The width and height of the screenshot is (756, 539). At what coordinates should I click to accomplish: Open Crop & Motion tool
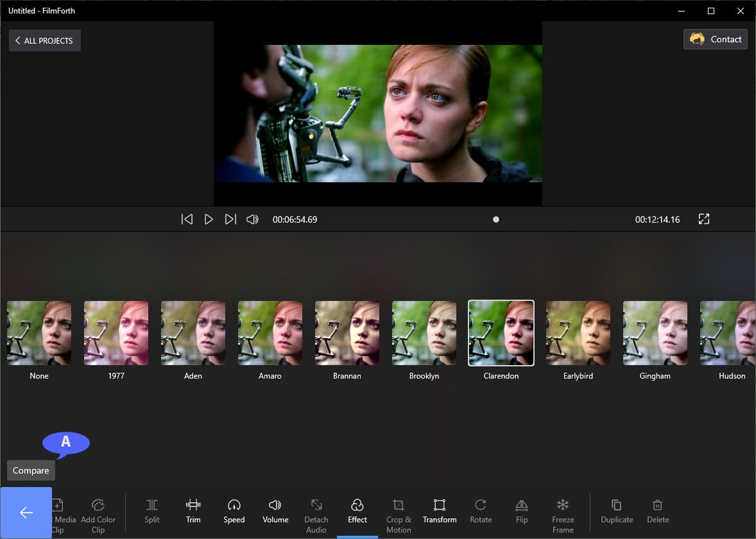[399, 517]
